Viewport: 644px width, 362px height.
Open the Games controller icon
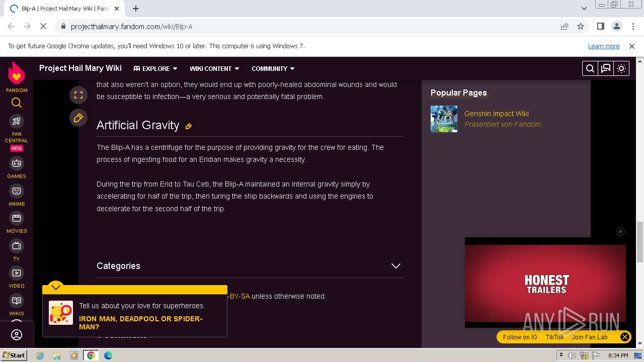pyautogui.click(x=17, y=163)
